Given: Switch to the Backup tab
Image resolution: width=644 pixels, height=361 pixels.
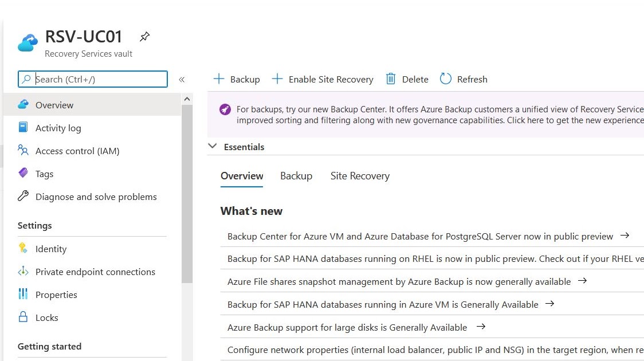Looking at the screenshot, I should click(x=296, y=176).
